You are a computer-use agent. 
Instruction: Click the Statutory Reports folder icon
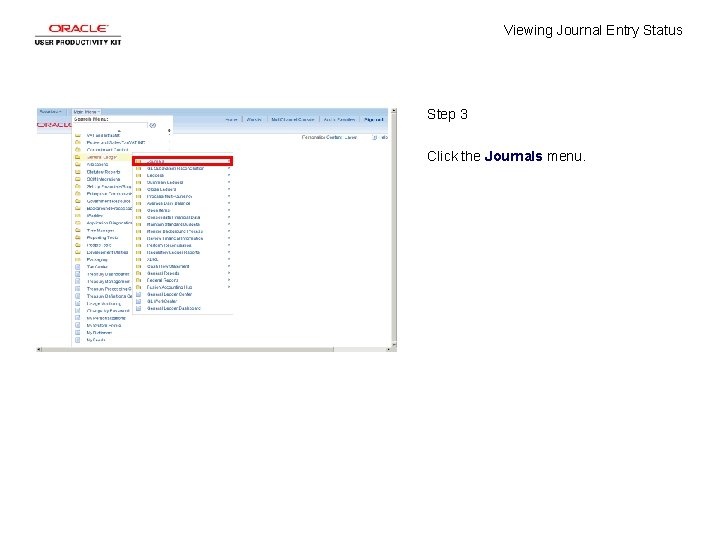tap(78, 172)
